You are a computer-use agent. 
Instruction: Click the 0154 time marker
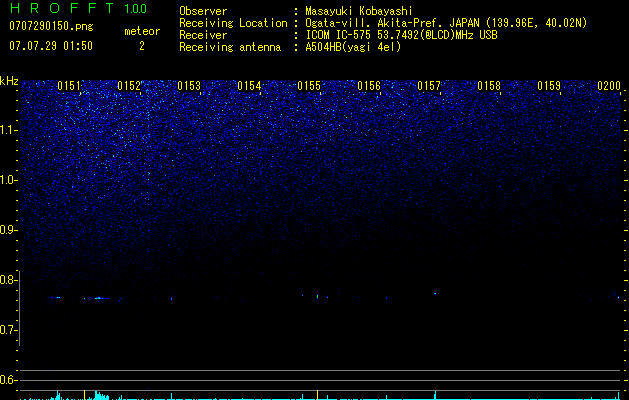[x=249, y=86]
